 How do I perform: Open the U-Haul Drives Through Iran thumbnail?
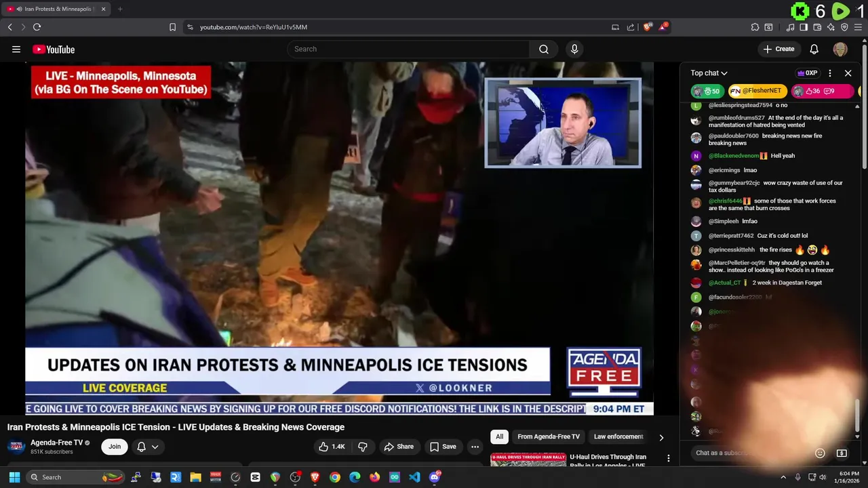(x=528, y=460)
